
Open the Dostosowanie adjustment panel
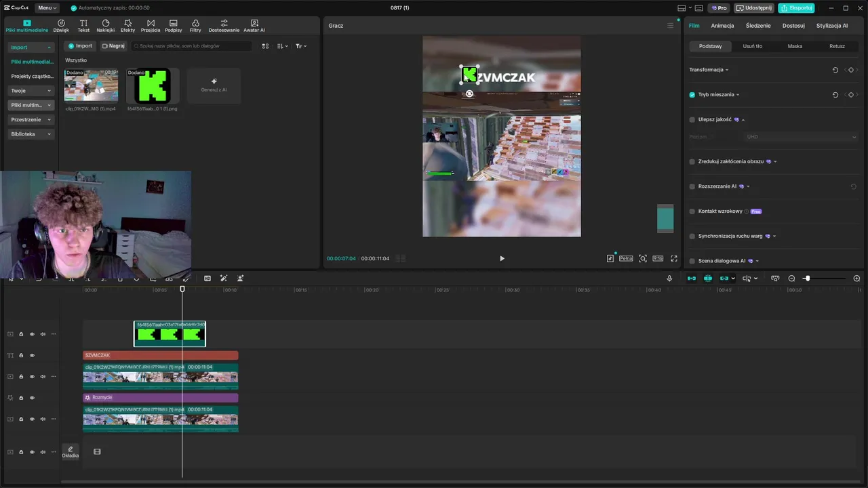pyautogui.click(x=224, y=26)
